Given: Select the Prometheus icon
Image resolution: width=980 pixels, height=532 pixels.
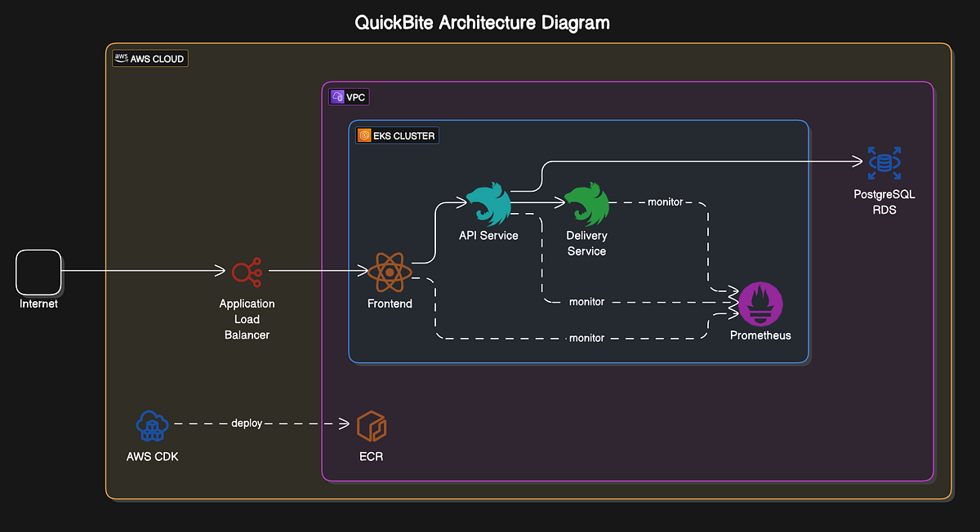Looking at the screenshot, I should point(759,304).
